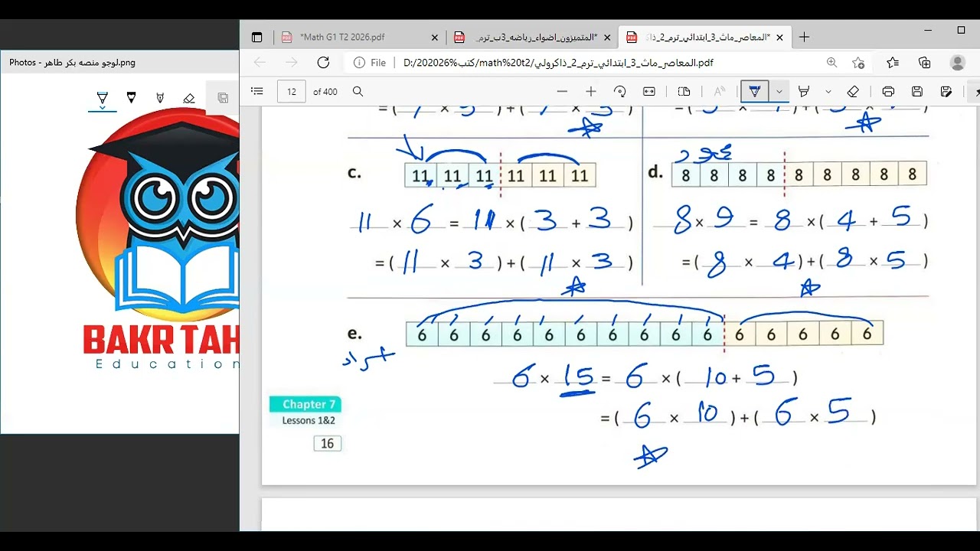Zoom out of the PDF

click(x=562, y=91)
